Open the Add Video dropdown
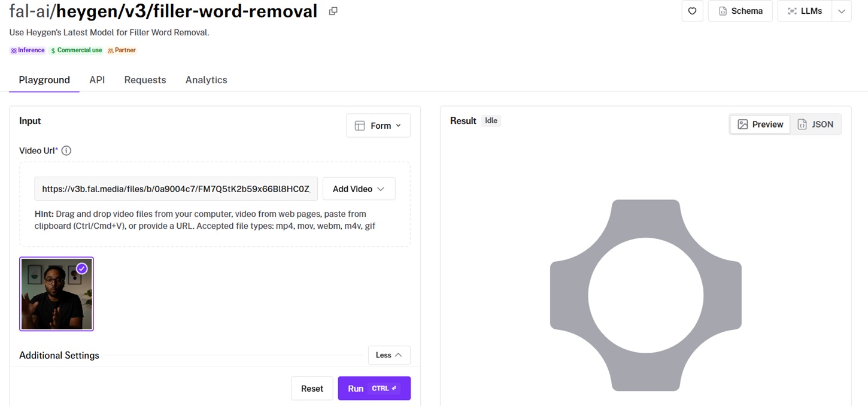The height and width of the screenshot is (406, 868). pos(359,189)
